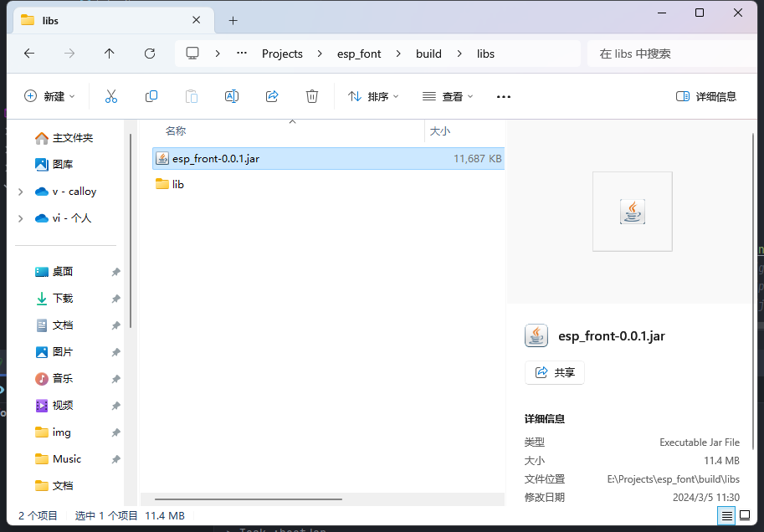
Task: Refresh the libs folder view
Action: [x=150, y=54]
